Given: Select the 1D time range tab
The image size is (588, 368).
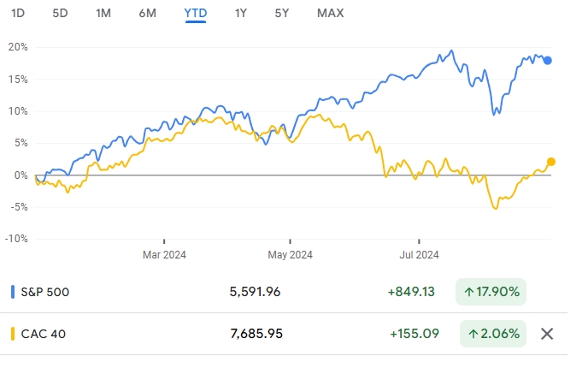Looking at the screenshot, I should 20,13.
